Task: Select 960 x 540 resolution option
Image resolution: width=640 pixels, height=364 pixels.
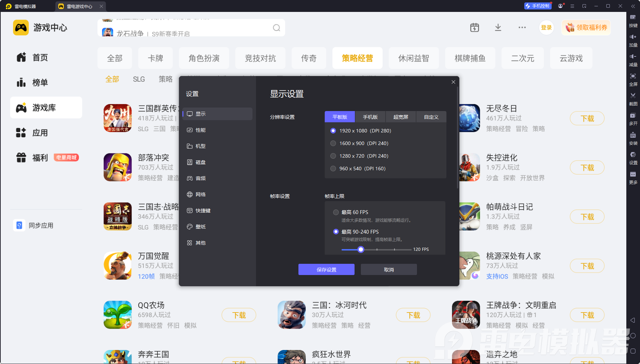Action: point(333,169)
